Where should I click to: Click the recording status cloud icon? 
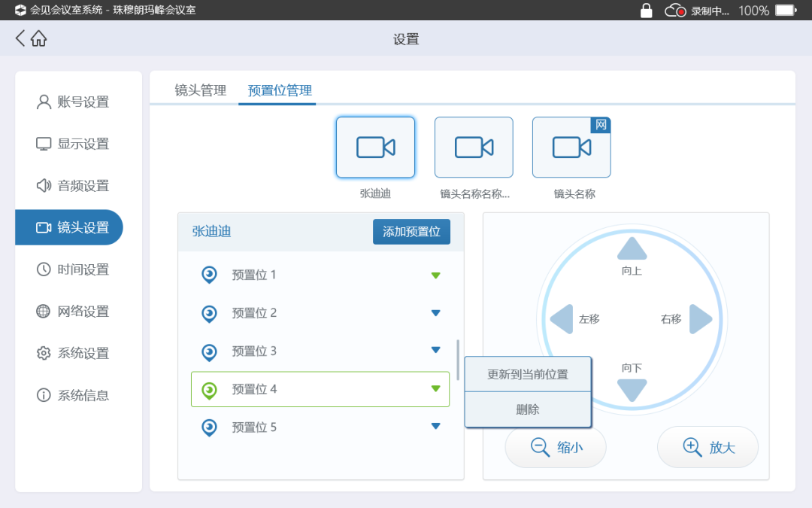(x=674, y=11)
